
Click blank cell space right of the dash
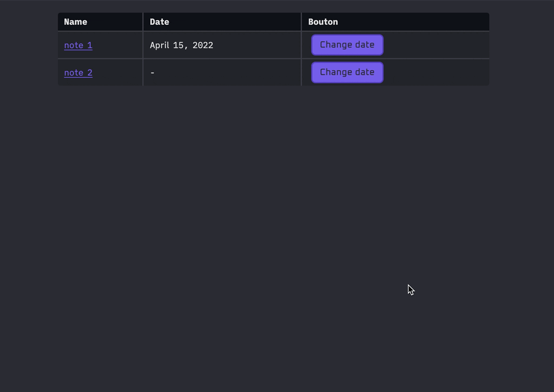pyautogui.click(x=227, y=73)
